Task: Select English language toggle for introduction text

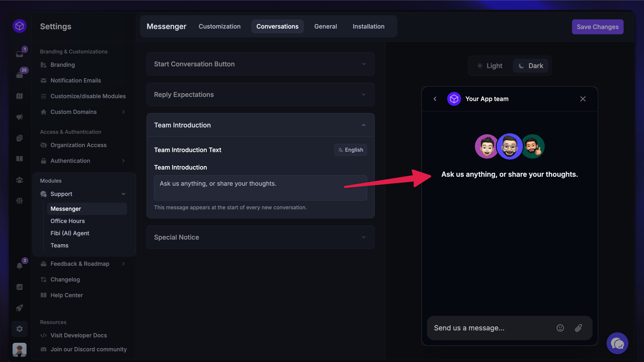Action: click(350, 150)
